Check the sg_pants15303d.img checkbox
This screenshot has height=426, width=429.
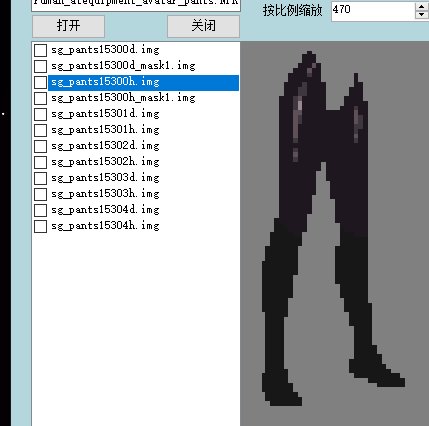40,178
